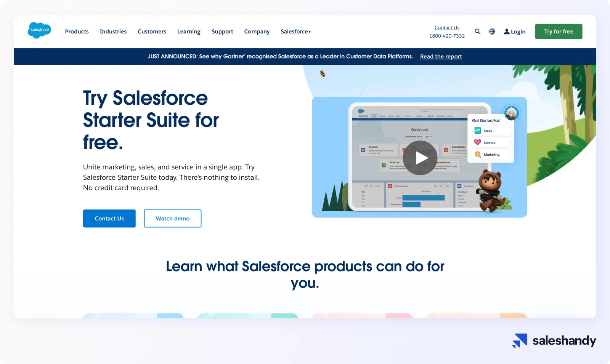Open the Products menu
Image resolution: width=610 pixels, height=364 pixels.
pyautogui.click(x=77, y=32)
